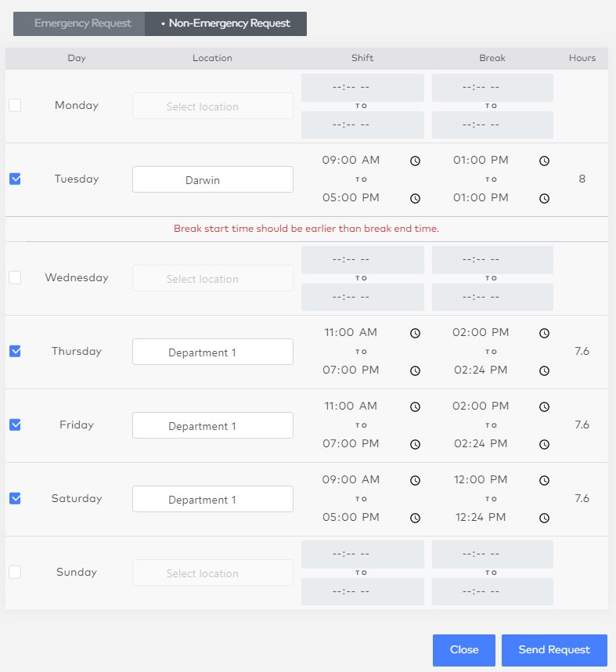
Task: Enable the Monday checkbox
Action: [x=15, y=105]
